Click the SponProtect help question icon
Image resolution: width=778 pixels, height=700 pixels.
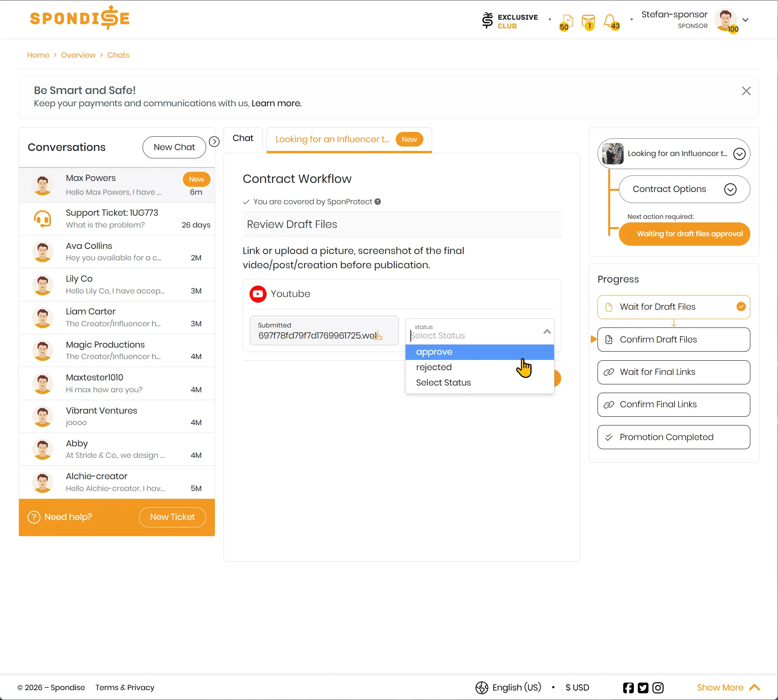pos(378,202)
